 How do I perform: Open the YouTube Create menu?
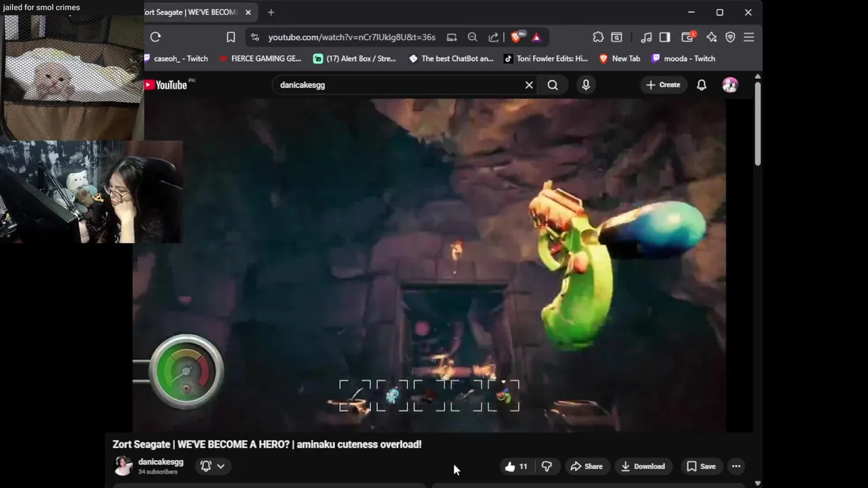[x=663, y=85]
